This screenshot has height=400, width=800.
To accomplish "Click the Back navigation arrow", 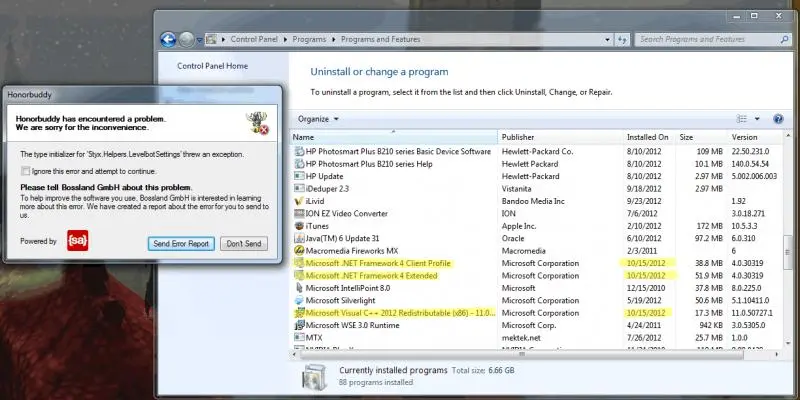I will (168, 39).
